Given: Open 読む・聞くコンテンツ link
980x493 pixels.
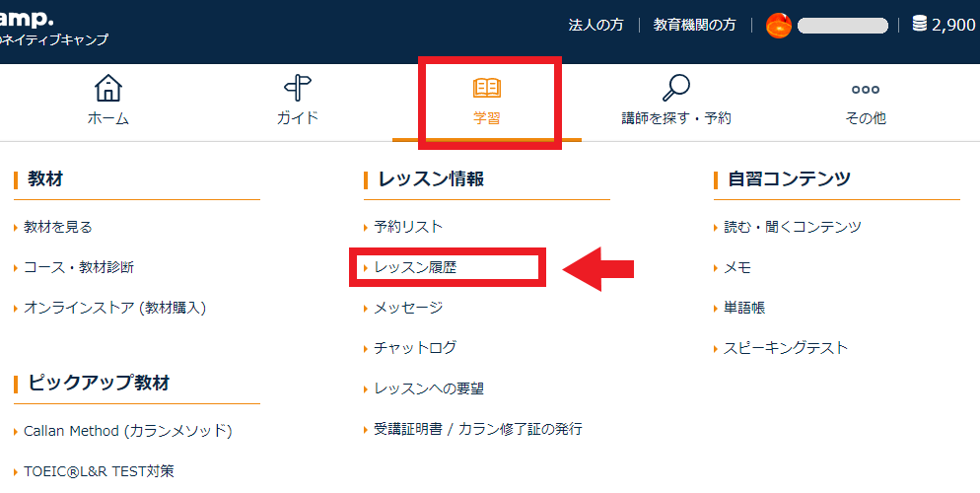Looking at the screenshot, I should pos(793,227).
